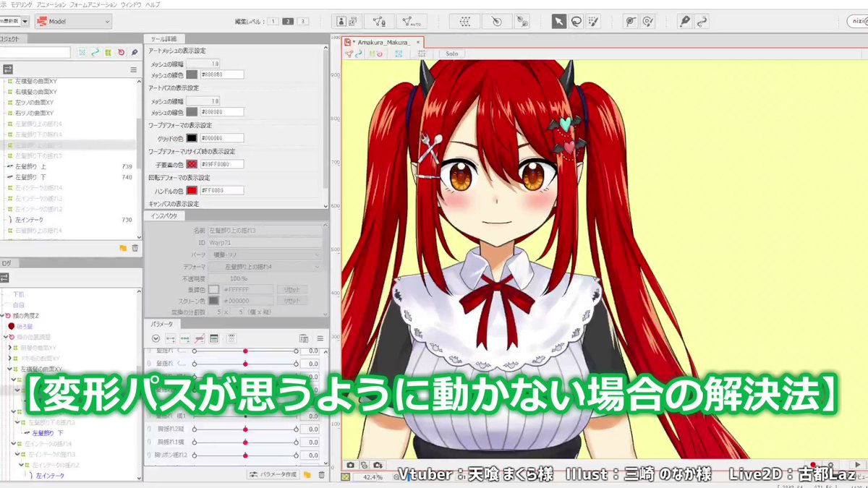Viewport: 868px width, 488px height.
Task: Click the two-point key add icon in parameter panel
Action: 170,338
